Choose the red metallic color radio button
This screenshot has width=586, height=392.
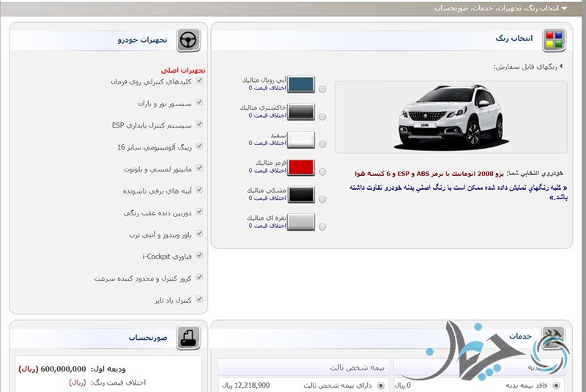coord(323,171)
